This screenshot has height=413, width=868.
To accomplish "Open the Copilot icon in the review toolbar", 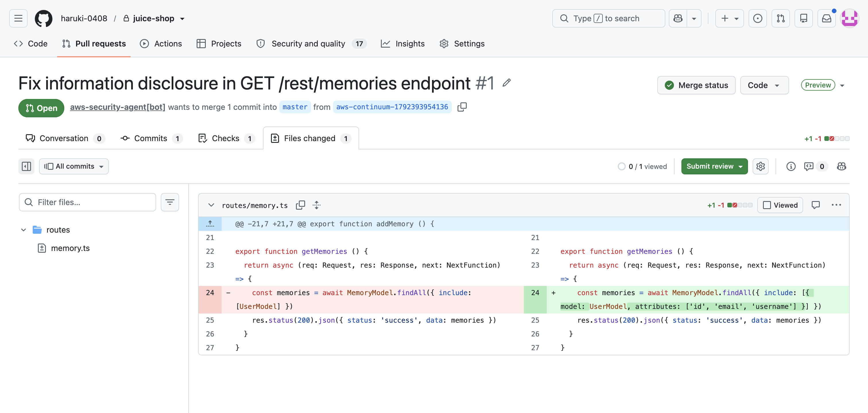I will pyautogui.click(x=841, y=166).
